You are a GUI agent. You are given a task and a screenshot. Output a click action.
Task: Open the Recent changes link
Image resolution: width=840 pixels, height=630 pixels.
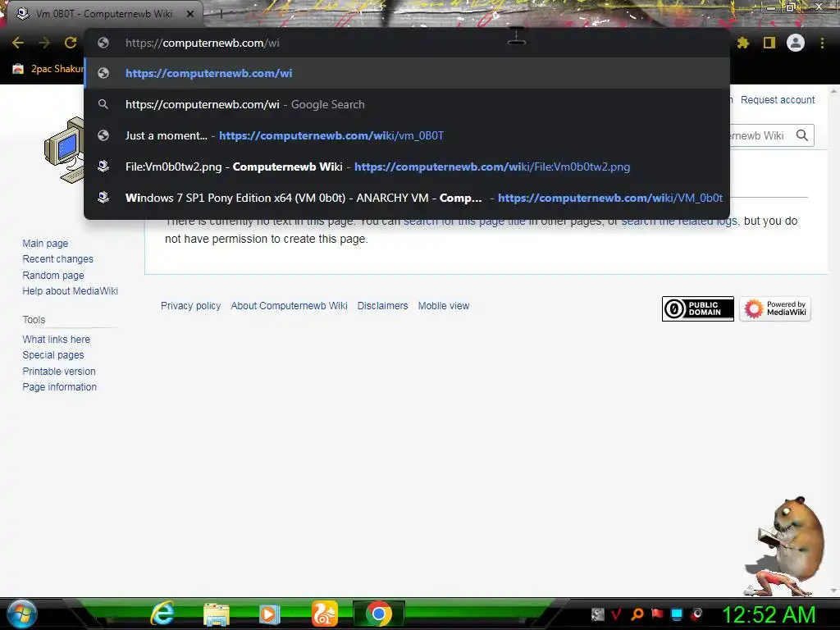click(x=58, y=258)
